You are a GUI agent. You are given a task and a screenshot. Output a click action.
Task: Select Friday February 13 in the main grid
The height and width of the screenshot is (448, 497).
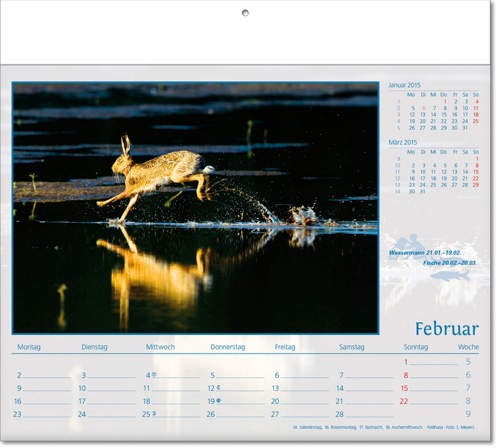point(275,388)
